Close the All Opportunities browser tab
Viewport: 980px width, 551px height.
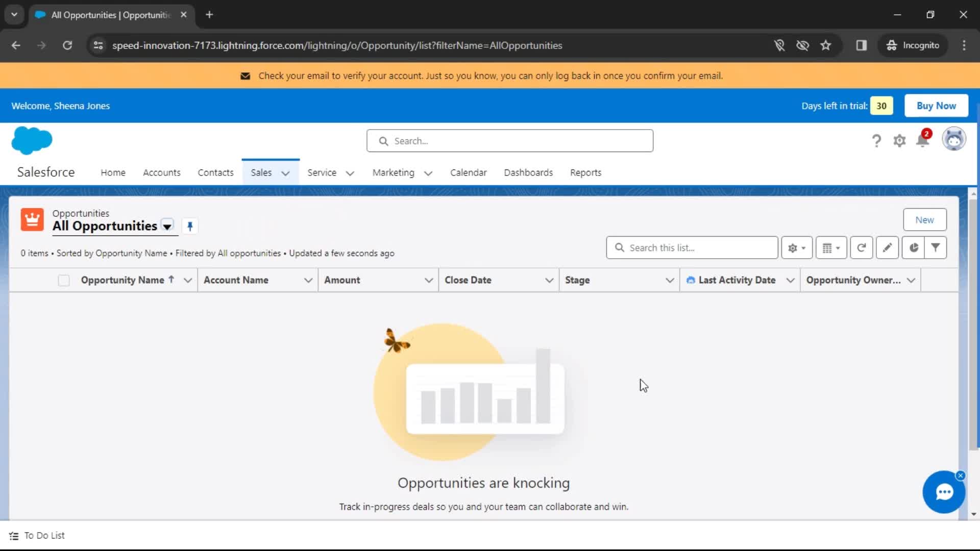click(x=183, y=15)
